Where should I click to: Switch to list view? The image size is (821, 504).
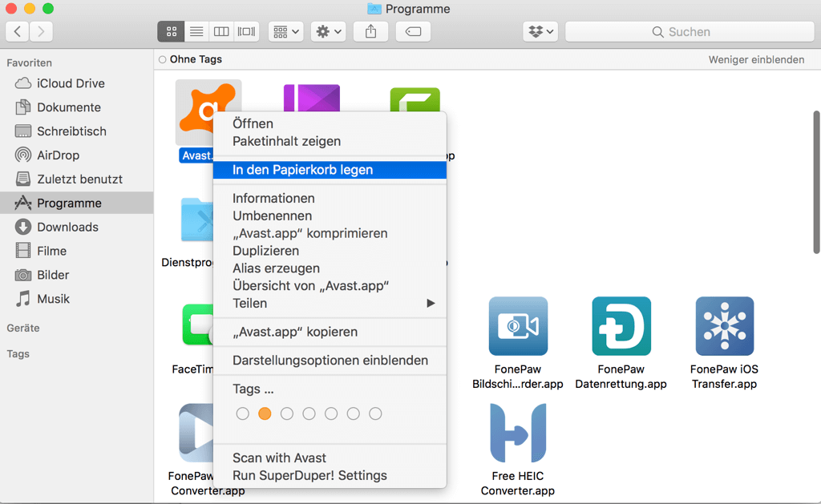[196, 31]
